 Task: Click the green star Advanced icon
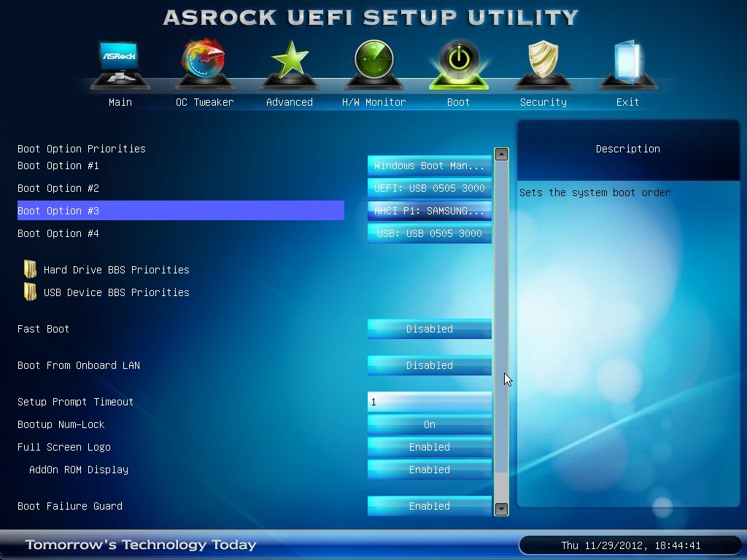pos(290,64)
